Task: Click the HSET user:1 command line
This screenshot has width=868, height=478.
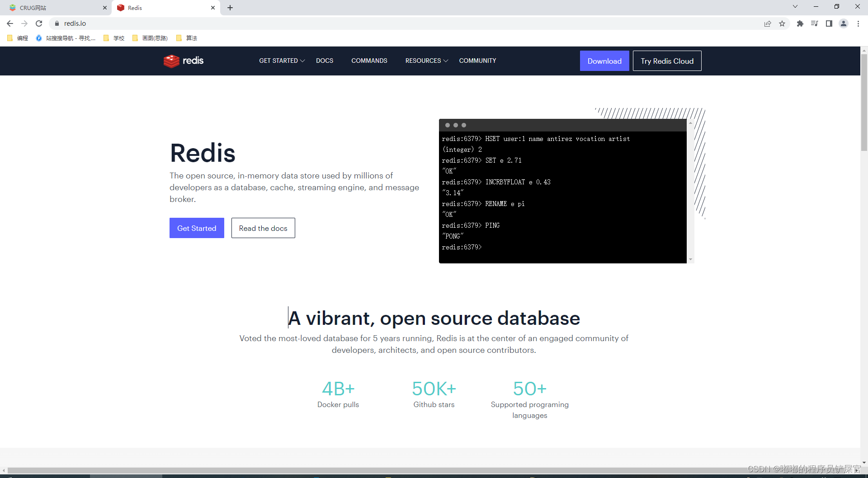Action: [536, 139]
